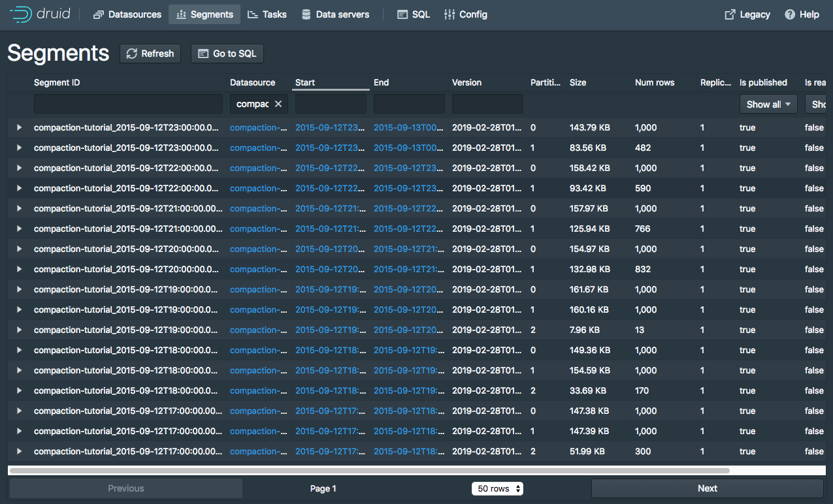Click the Config sliders icon
The width and height of the screenshot is (833, 504).
point(449,14)
